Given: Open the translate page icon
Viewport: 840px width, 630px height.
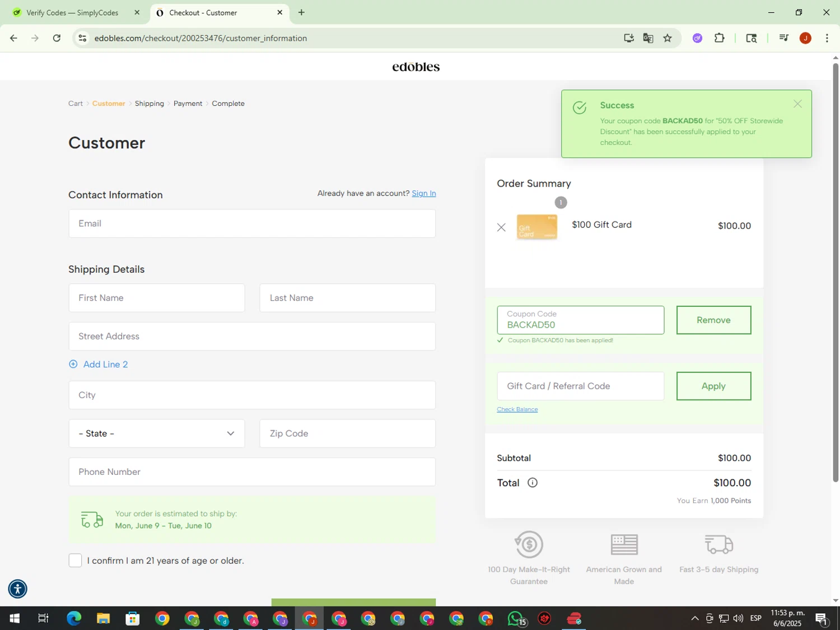Looking at the screenshot, I should [648, 38].
